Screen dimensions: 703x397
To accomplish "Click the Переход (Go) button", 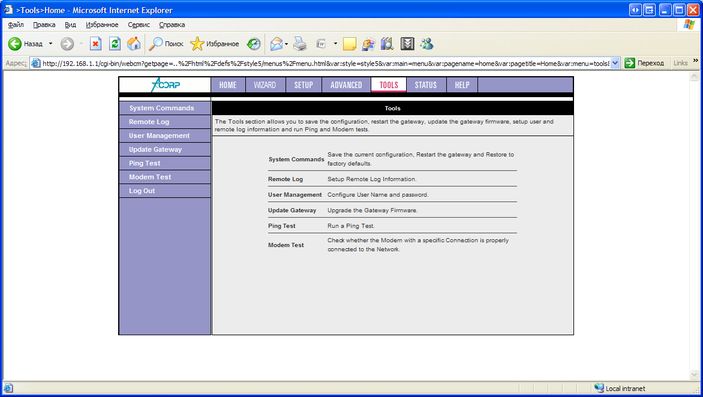I will point(644,63).
